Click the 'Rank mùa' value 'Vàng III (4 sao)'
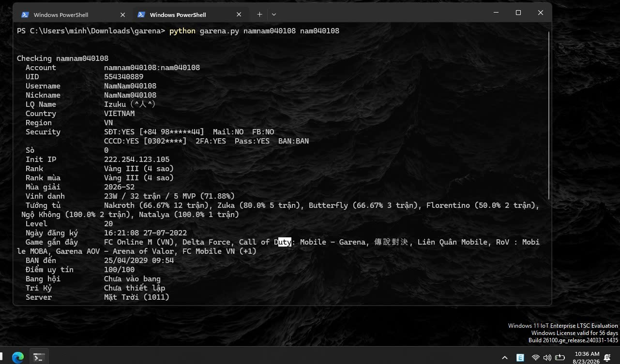The width and height of the screenshot is (620, 364). pyautogui.click(x=139, y=178)
